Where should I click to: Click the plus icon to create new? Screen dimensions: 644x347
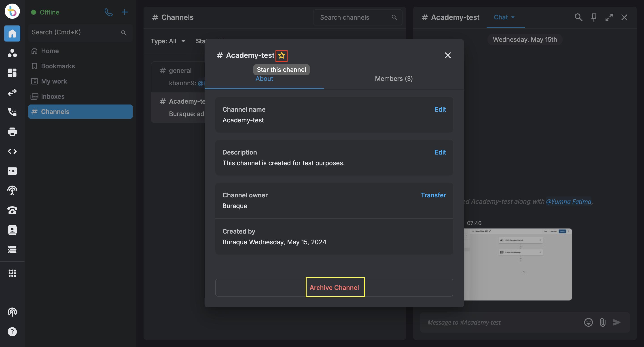pyautogui.click(x=125, y=12)
